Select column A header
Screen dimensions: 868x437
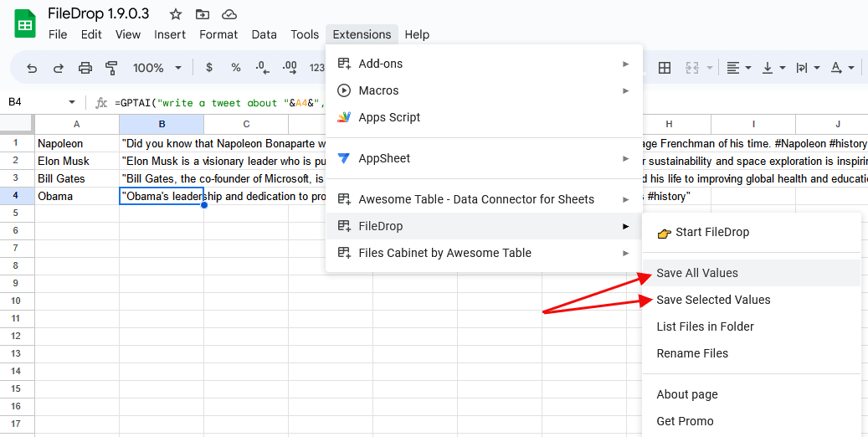[77, 124]
